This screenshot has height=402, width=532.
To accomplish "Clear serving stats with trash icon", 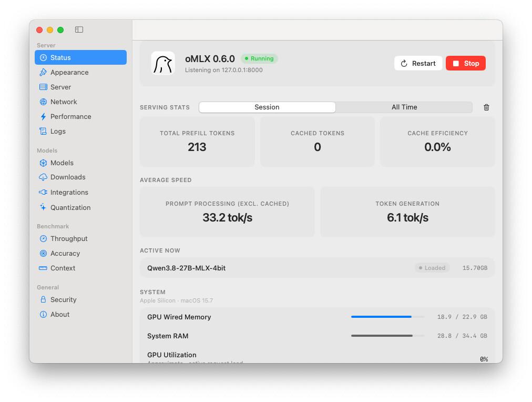I will pos(486,107).
